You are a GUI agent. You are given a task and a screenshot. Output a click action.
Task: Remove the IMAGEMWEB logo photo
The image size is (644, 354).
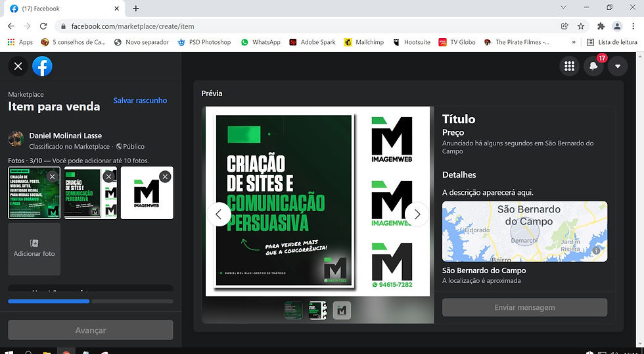pyautogui.click(x=165, y=177)
